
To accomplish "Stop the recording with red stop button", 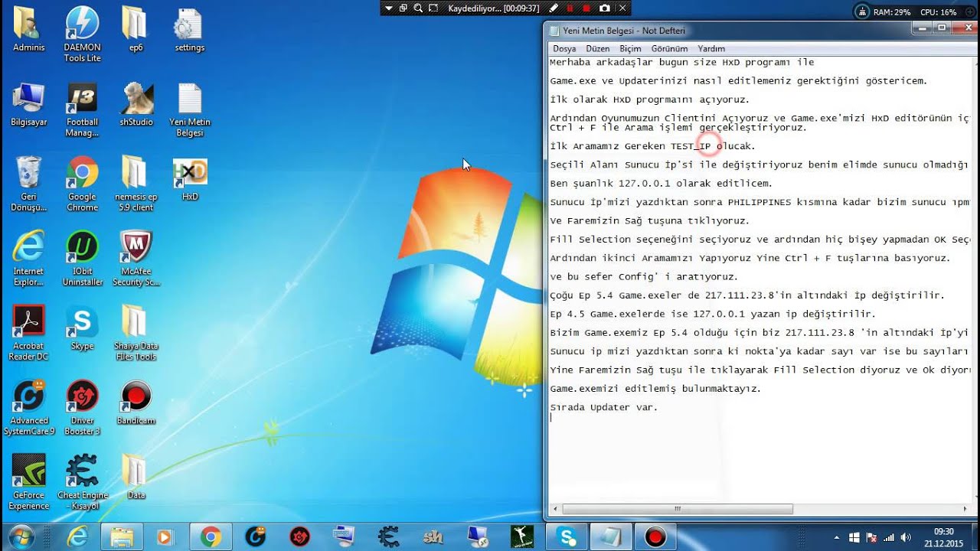I will 586,8.
